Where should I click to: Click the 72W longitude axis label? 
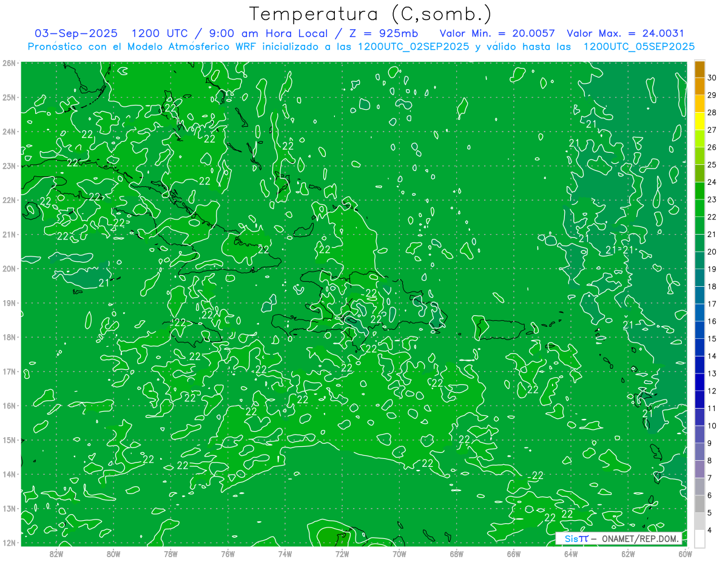tap(342, 554)
